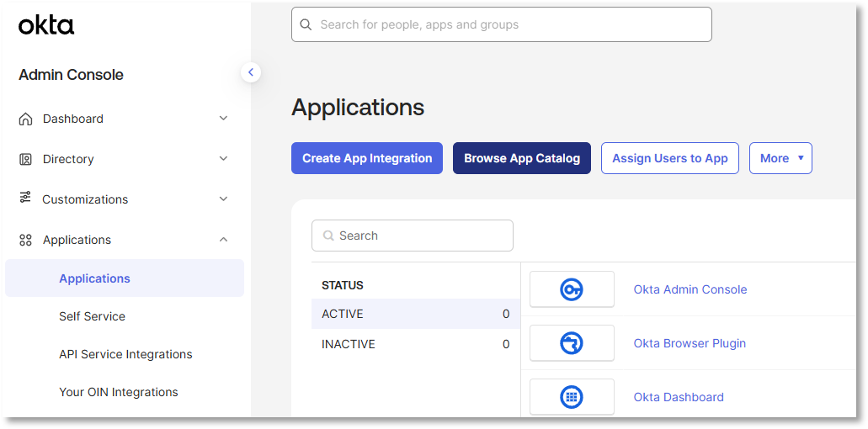
Task: Open the Okta Admin Console link
Action: click(x=690, y=289)
